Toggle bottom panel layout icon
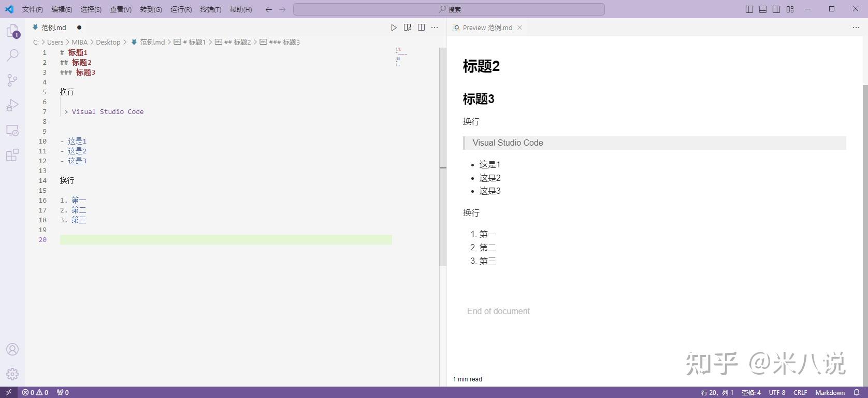 pyautogui.click(x=763, y=9)
